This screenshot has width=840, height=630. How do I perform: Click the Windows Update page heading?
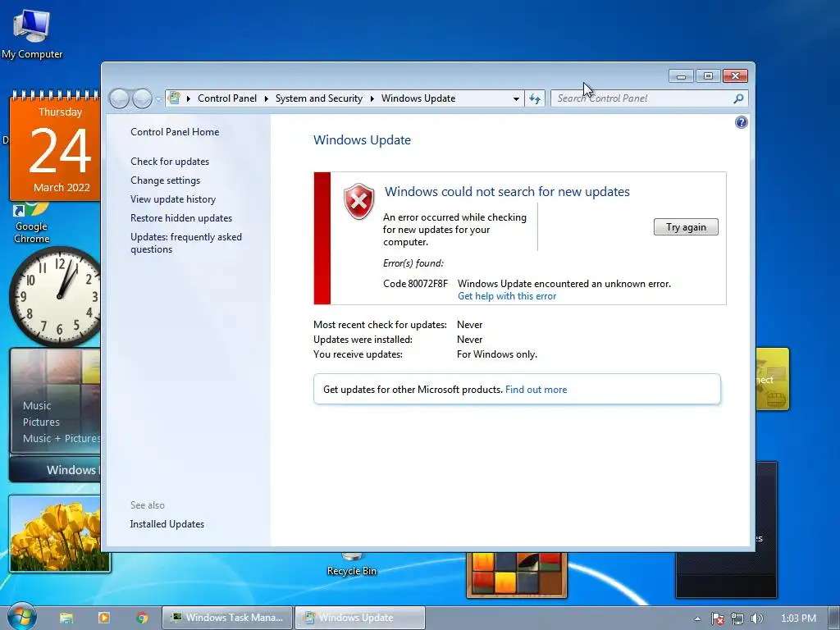pos(362,139)
